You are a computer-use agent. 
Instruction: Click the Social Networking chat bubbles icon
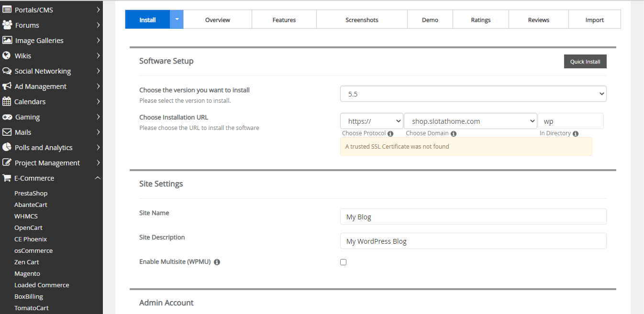(7, 71)
